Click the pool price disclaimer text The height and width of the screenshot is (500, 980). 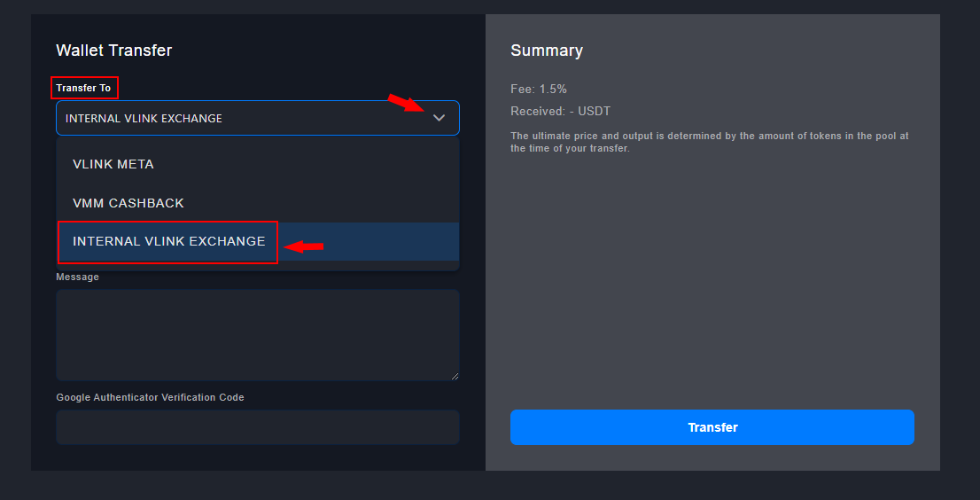coord(709,142)
